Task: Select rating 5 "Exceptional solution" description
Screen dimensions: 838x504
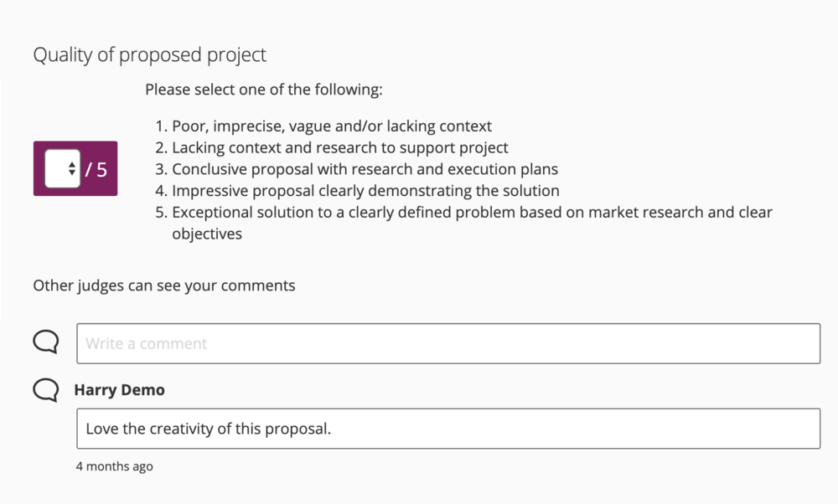Action: [472, 212]
